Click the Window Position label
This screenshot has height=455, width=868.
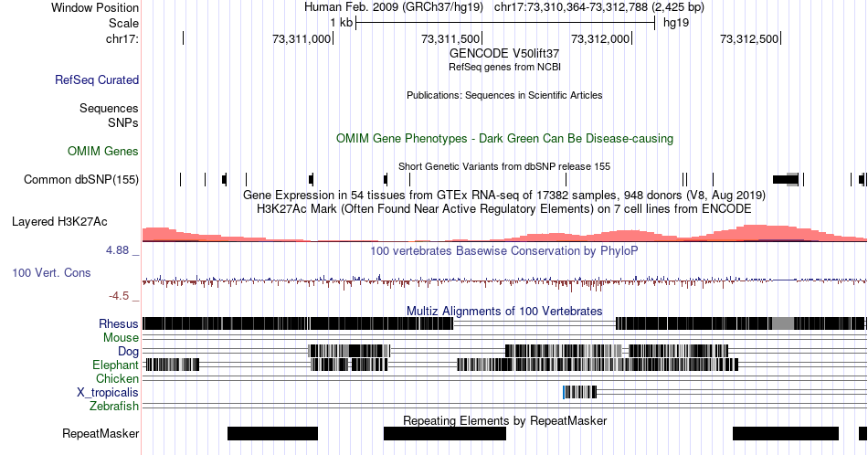click(95, 7)
